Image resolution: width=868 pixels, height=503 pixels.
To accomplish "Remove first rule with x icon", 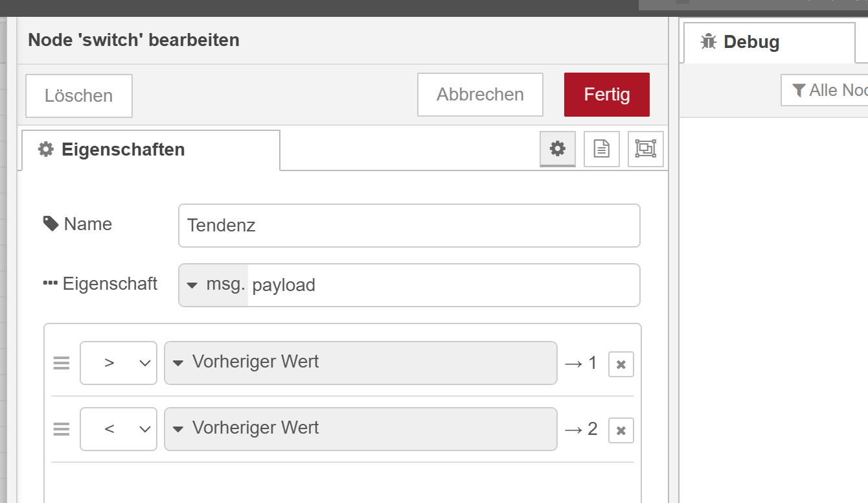I will point(621,364).
